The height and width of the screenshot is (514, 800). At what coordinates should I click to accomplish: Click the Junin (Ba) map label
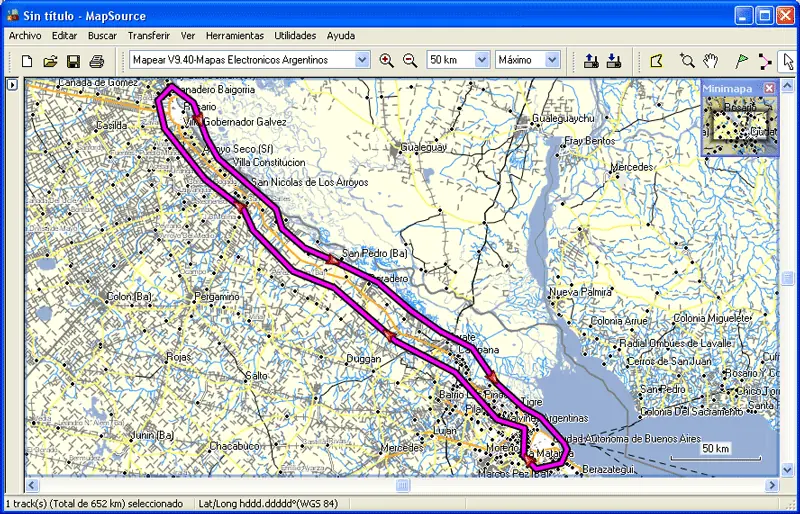(152, 435)
